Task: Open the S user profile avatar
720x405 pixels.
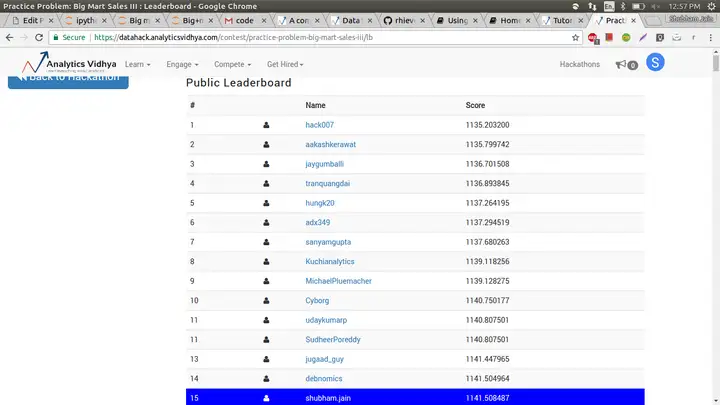Action: (x=655, y=62)
